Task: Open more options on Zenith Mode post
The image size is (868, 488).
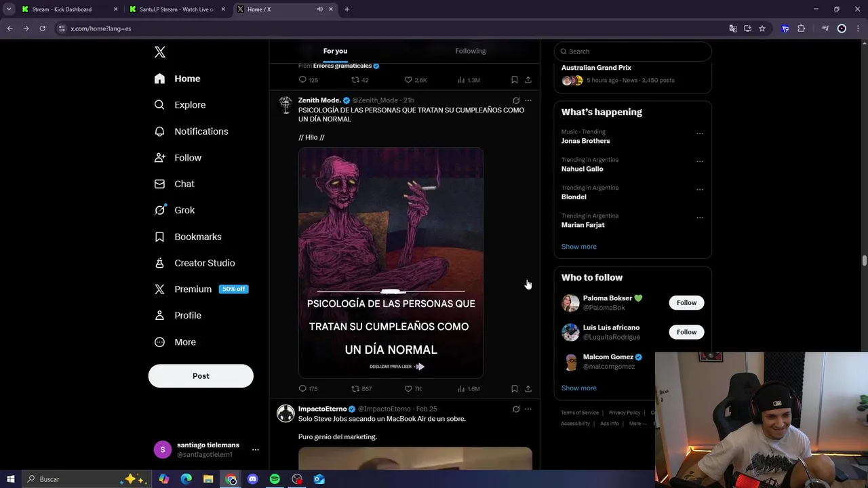Action: click(x=528, y=100)
